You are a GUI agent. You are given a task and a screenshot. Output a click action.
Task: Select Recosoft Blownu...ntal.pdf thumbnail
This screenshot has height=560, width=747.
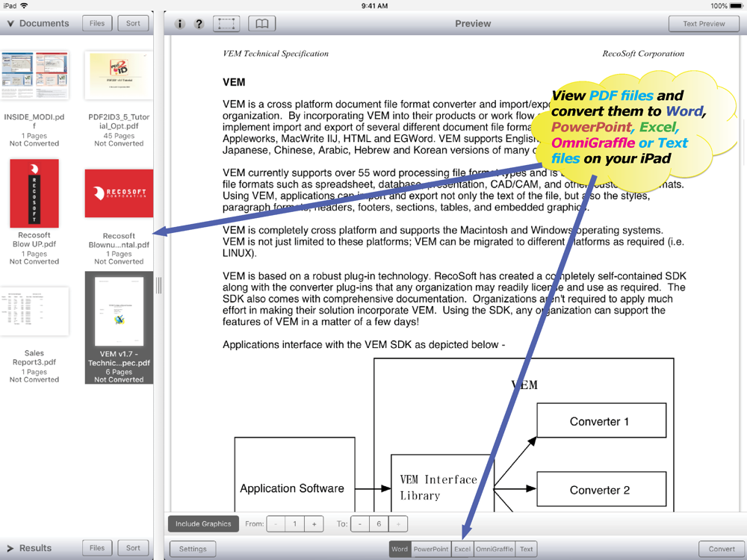[x=119, y=193]
